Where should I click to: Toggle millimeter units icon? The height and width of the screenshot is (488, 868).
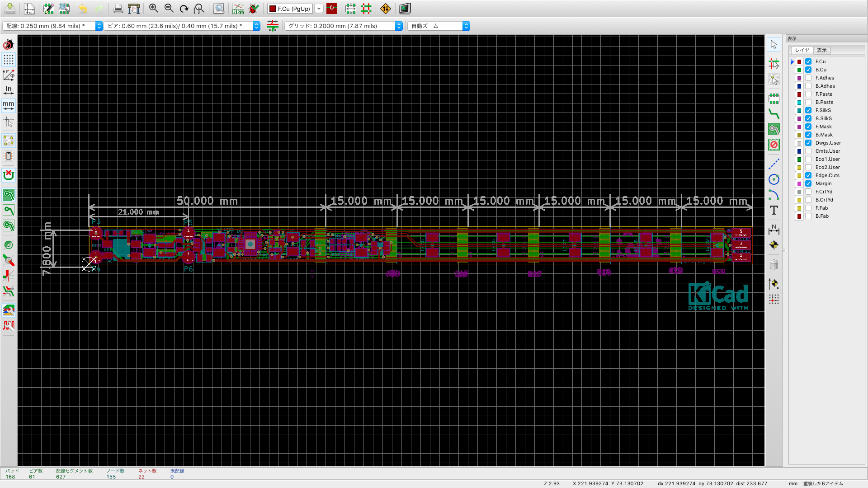9,105
